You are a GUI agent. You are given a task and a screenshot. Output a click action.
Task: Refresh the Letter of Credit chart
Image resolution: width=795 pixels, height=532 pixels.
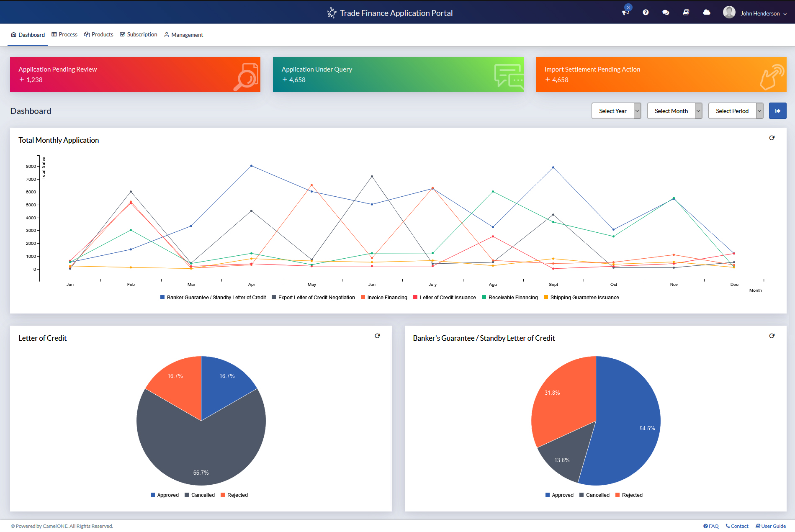click(377, 336)
